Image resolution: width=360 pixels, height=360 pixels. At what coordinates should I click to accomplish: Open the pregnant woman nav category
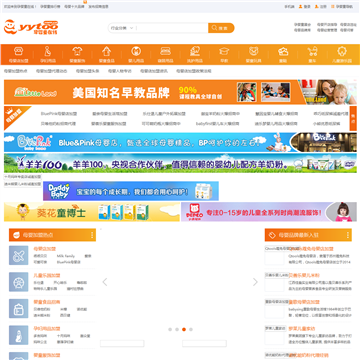pyautogui.click(x=48, y=54)
